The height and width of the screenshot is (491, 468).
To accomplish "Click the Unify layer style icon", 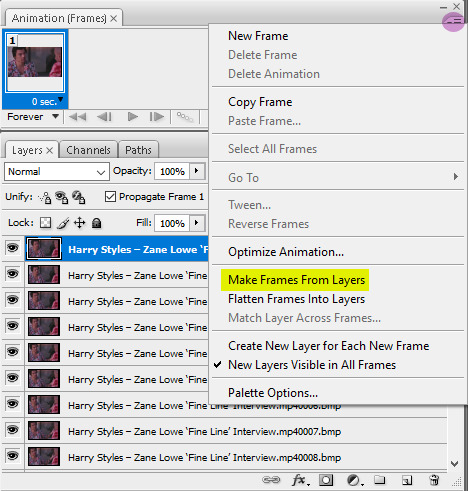I will click(79, 197).
